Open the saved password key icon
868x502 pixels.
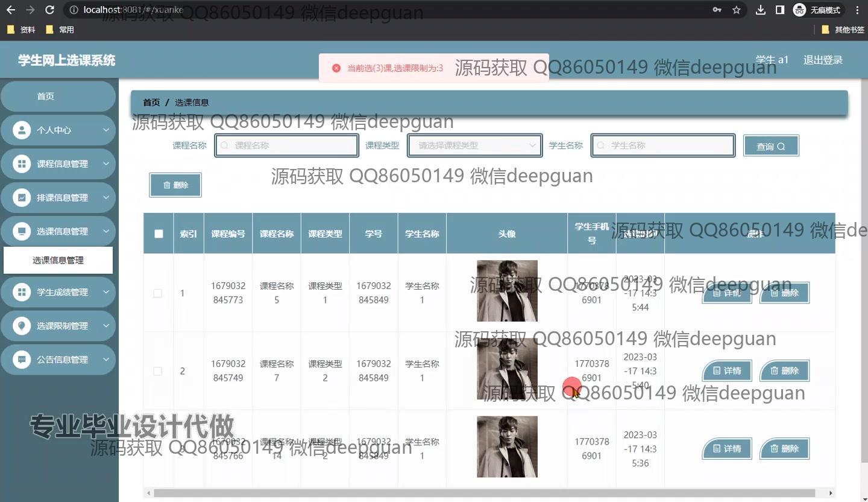pos(717,10)
